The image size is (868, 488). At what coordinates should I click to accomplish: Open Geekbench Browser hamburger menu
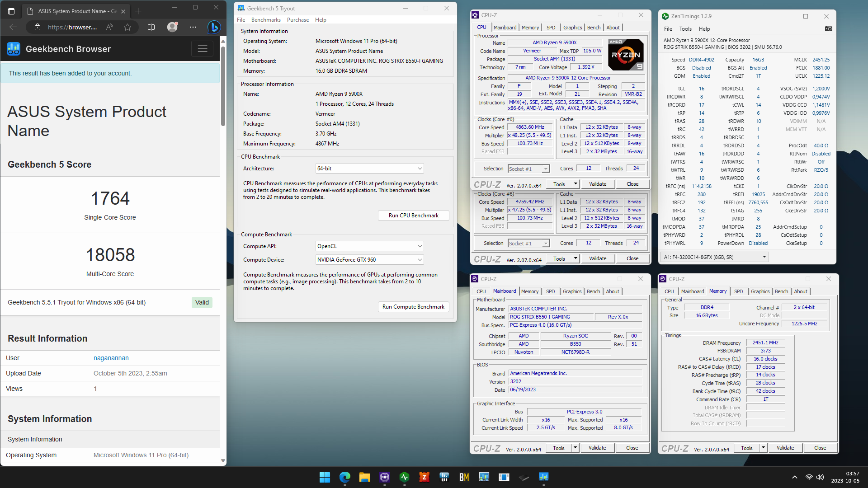(202, 48)
